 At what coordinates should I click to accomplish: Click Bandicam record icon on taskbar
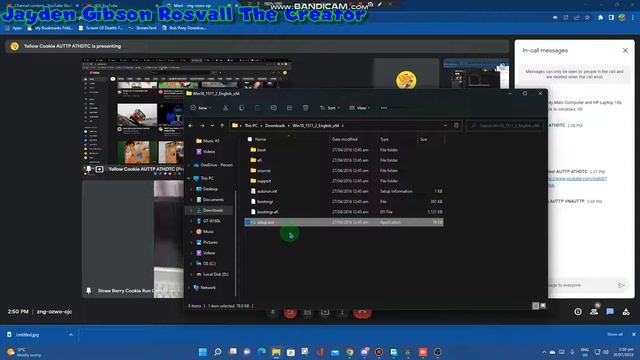379,352
